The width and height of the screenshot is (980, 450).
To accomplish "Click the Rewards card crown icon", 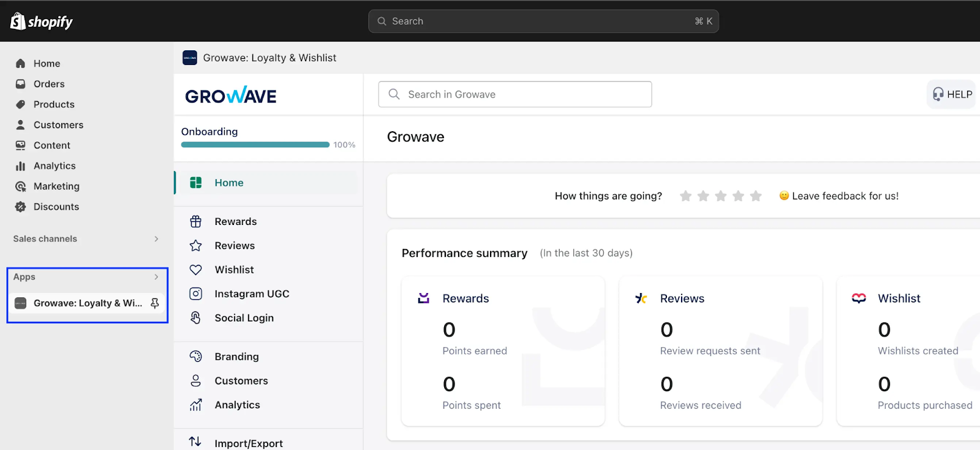I will (423, 298).
